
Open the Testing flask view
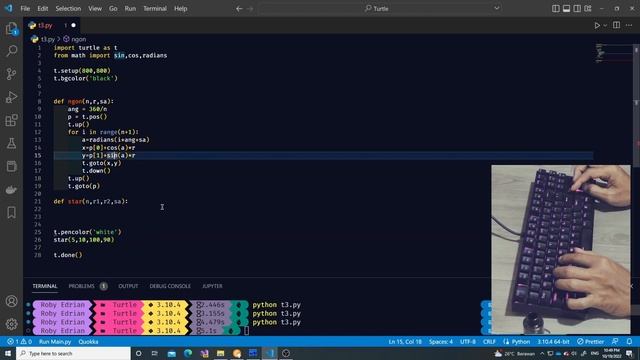(x=11, y=143)
